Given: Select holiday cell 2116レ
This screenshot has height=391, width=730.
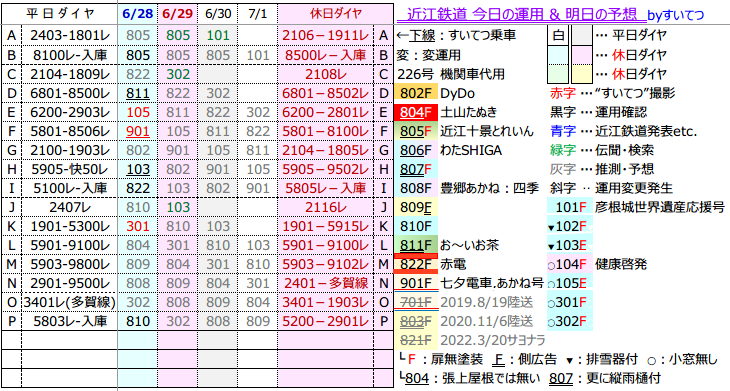Looking at the screenshot, I should pyautogui.click(x=325, y=207).
